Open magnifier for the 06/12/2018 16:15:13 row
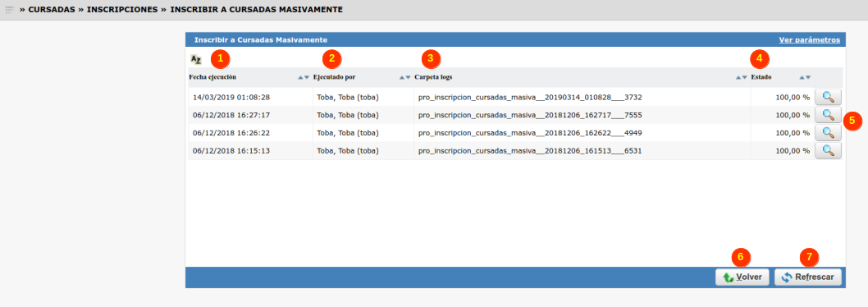Viewport: 868px width, 307px height. (828, 150)
